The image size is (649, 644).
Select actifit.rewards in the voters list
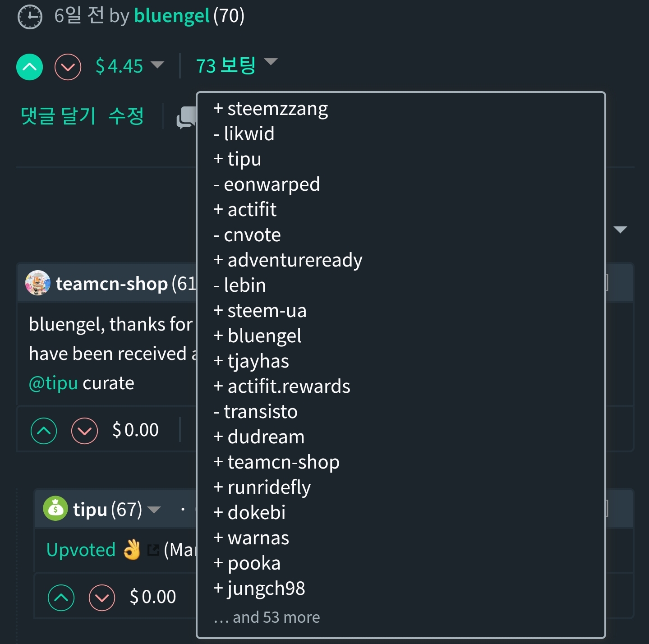pyautogui.click(x=288, y=386)
